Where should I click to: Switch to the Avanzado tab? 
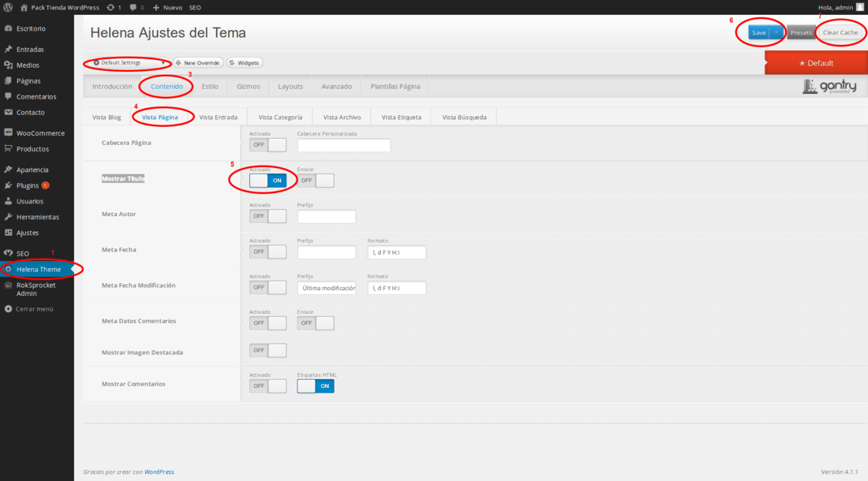click(x=337, y=86)
